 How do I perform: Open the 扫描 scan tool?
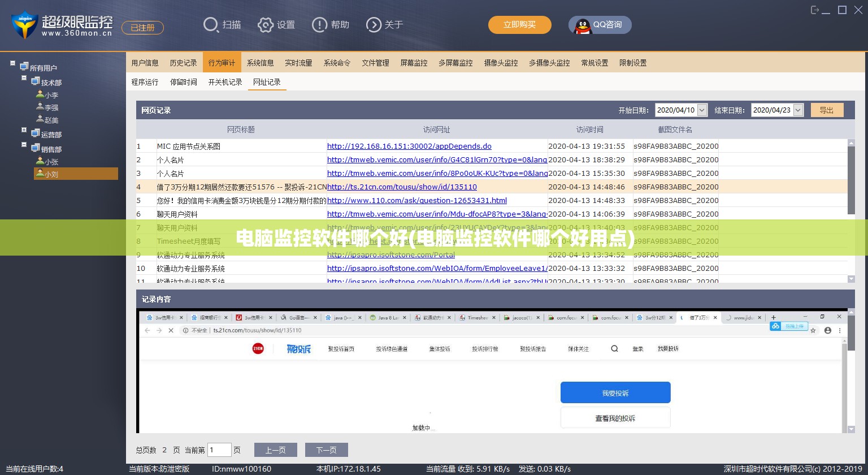tap(222, 25)
